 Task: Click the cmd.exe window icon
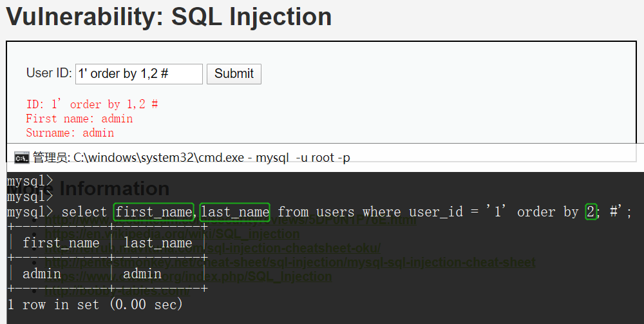[x=21, y=158]
